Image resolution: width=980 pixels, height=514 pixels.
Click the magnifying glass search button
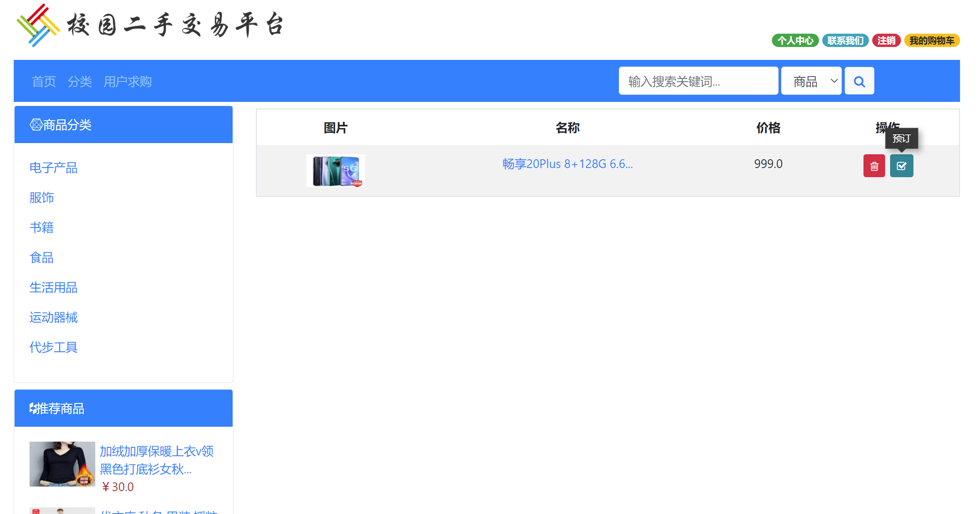coord(859,81)
